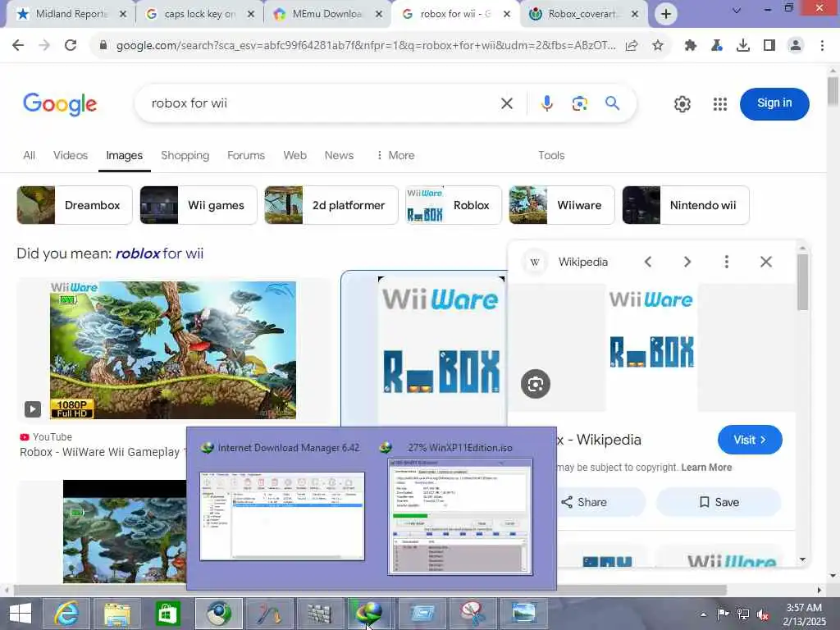The image size is (840, 630).
Task: Click the Lens icon on preview image
Action: tap(535, 384)
